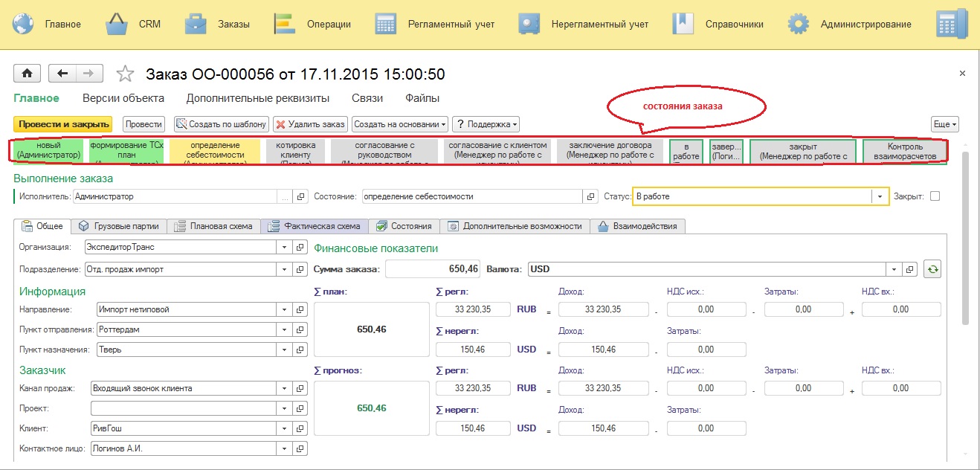
Task: Add order to favorites with star
Action: (x=126, y=74)
